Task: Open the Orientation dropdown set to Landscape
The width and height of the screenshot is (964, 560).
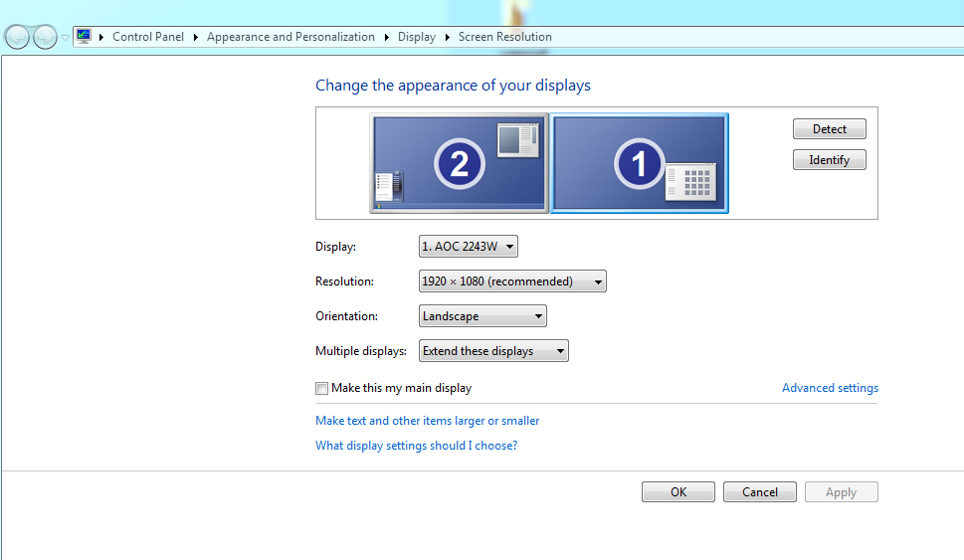Action: point(482,316)
